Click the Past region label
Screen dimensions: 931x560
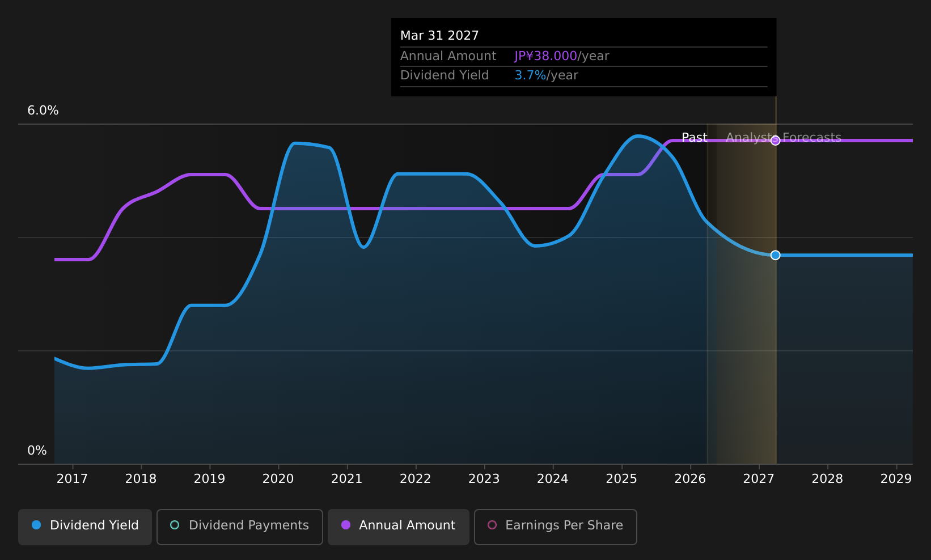[x=694, y=138]
